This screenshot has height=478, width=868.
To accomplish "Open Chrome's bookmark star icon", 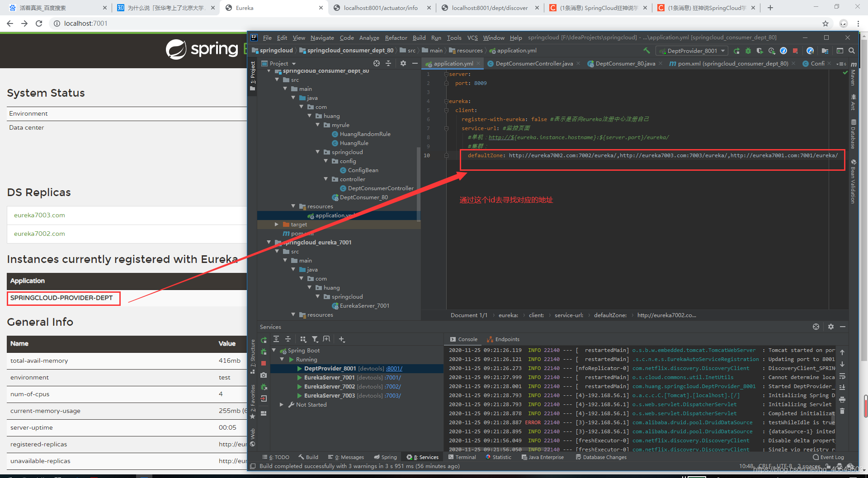I will (x=826, y=23).
